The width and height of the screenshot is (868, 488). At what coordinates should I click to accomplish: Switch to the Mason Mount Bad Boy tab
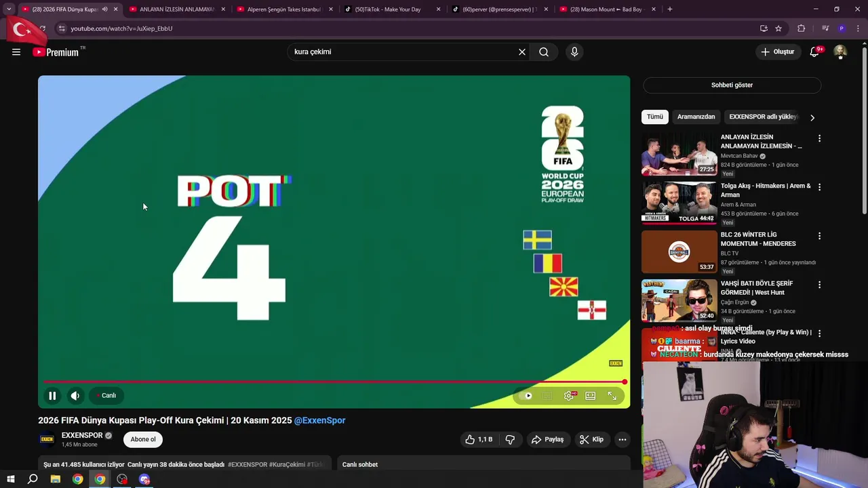(608, 9)
